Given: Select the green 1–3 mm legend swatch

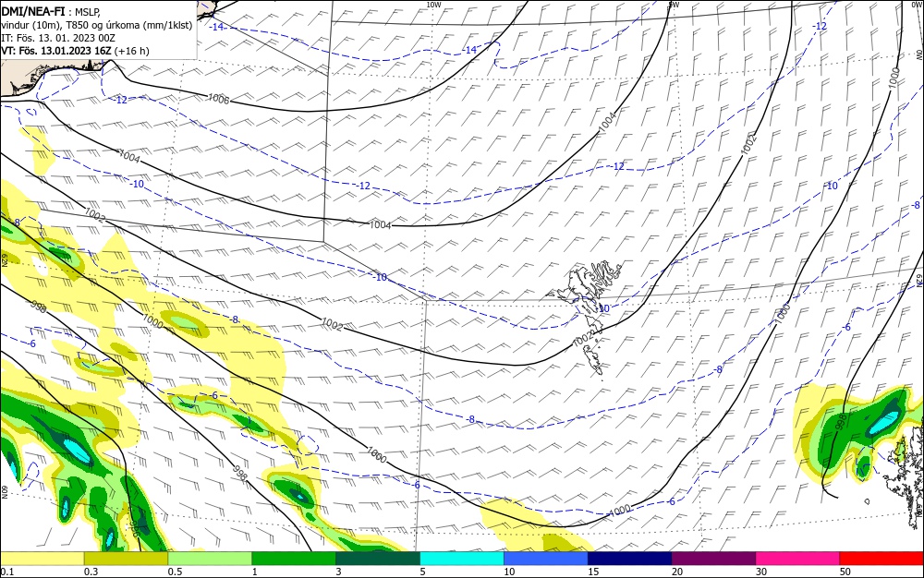Looking at the screenshot, I should 294,559.
